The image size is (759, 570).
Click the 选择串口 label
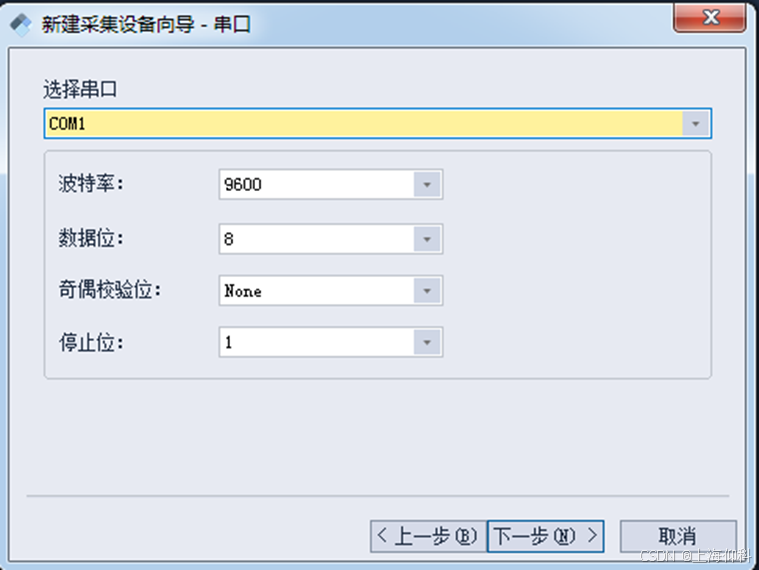(x=80, y=89)
